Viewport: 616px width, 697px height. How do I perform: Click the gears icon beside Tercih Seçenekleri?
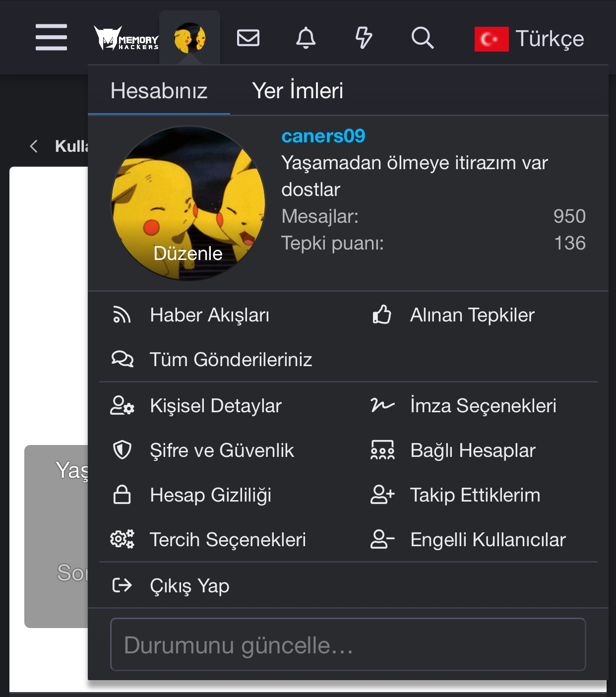(122, 539)
